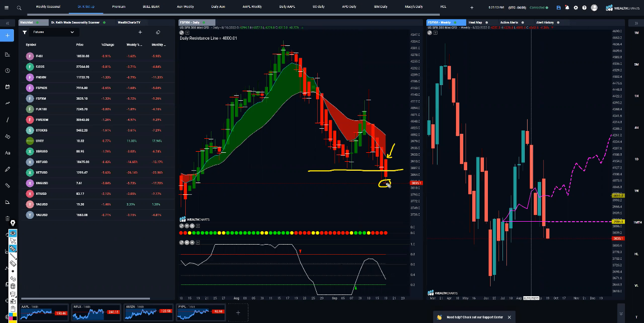Toggle the Seasonality Scanner tab link dot

point(104,22)
